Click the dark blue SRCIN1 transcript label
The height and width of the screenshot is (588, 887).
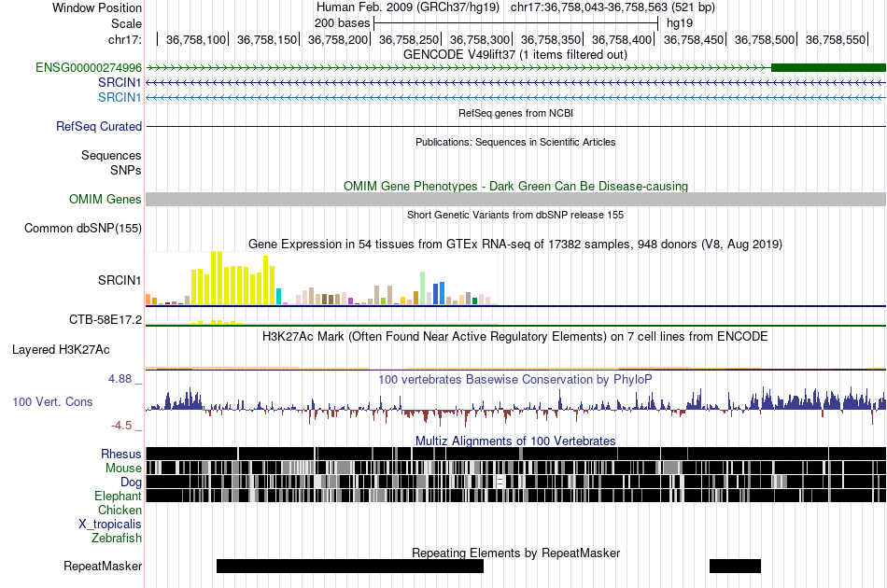point(120,82)
